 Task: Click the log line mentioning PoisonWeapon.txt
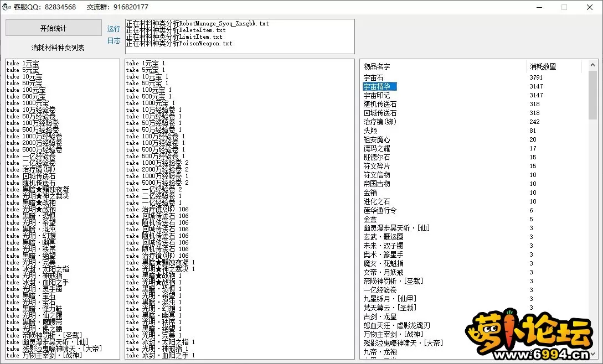(179, 44)
